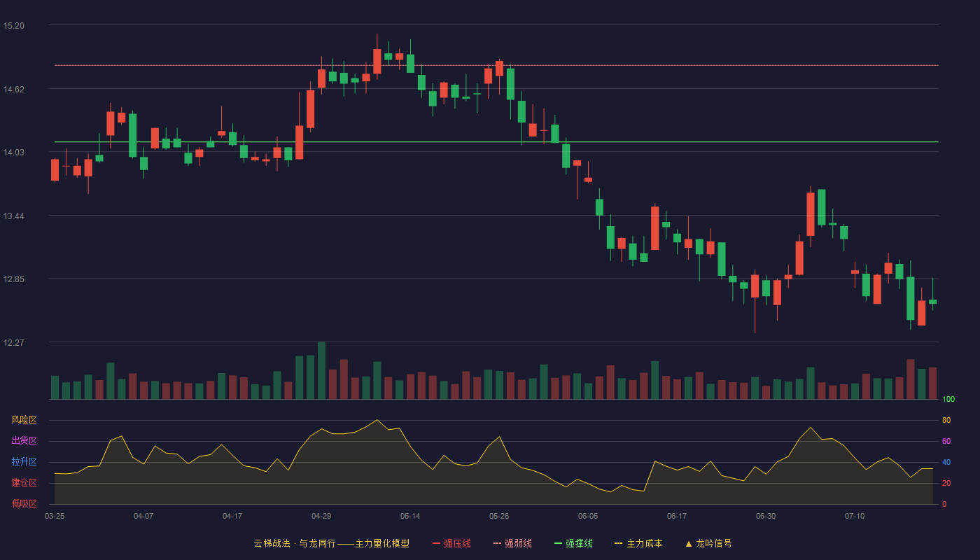Click the solid green horizontal support line

[496, 142]
